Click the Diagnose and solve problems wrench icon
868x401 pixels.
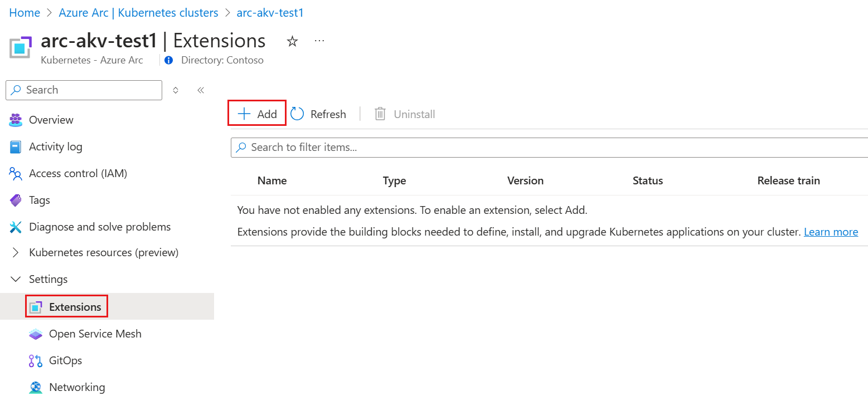pyautogui.click(x=16, y=227)
